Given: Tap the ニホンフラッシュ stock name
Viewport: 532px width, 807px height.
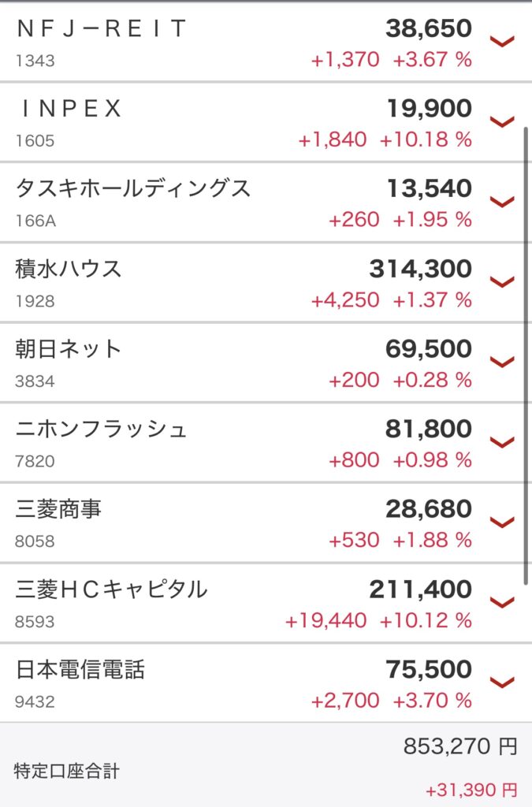Looking at the screenshot, I should 100,430.
